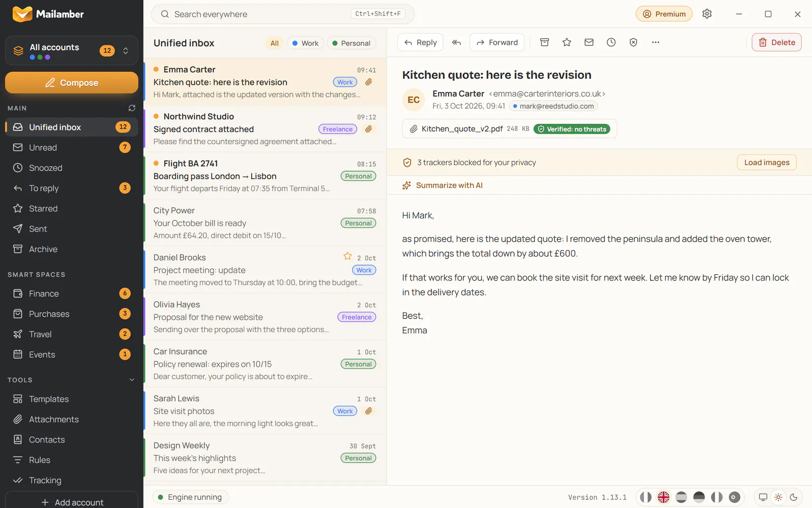This screenshot has height=508, width=812.
Task: Open Rules tool
Action: [x=72, y=460]
